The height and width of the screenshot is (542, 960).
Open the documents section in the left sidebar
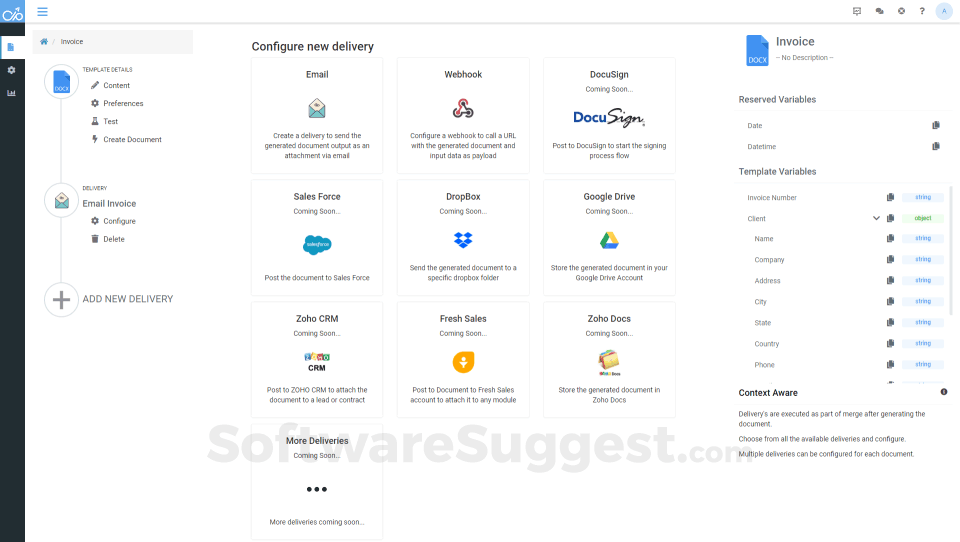coord(11,46)
